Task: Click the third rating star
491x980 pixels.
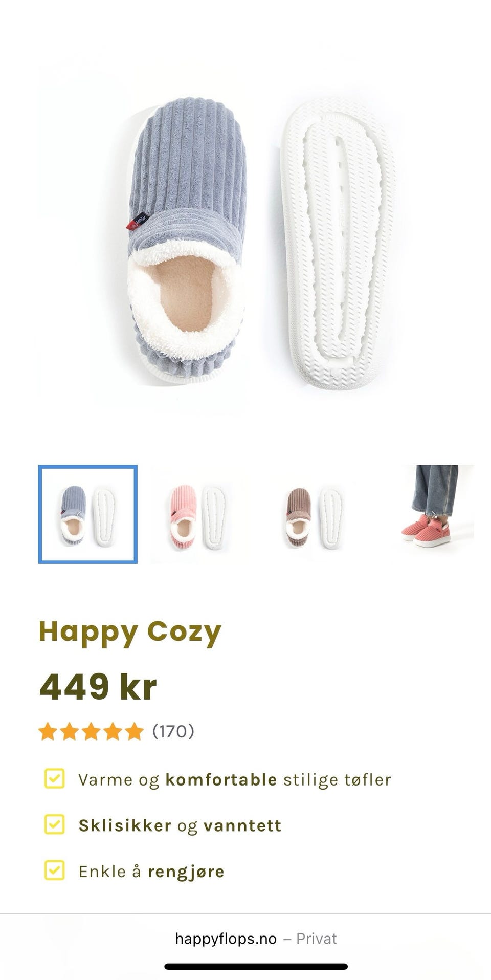Action: [x=91, y=731]
